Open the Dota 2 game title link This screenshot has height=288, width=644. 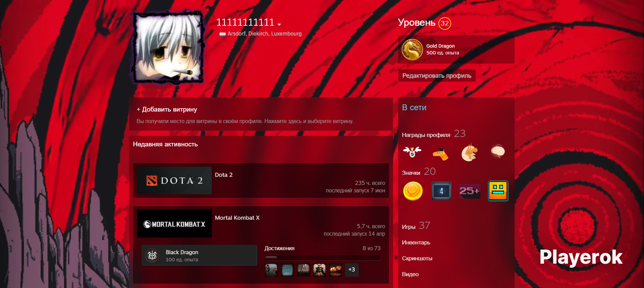(x=224, y=175)
